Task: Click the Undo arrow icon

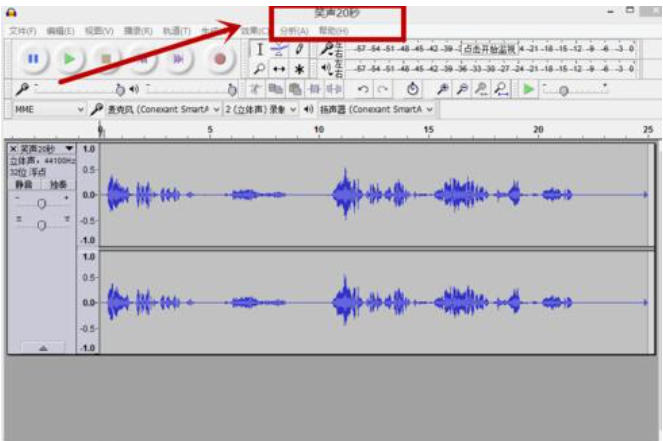Action: [363, 89]
